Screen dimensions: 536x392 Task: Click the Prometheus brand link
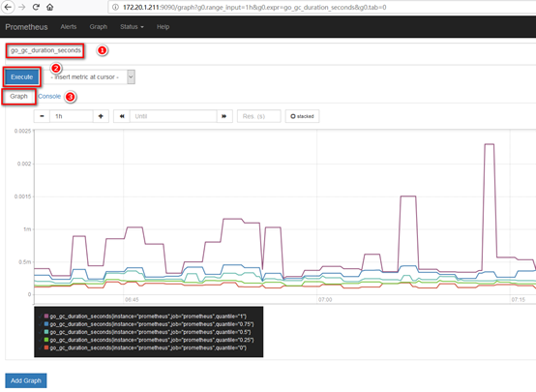pyautogui.click(x=26, y=27)
